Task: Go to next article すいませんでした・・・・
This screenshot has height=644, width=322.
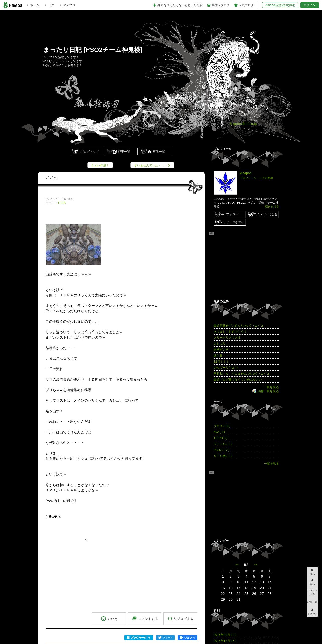Action: [x=152, y=165]
